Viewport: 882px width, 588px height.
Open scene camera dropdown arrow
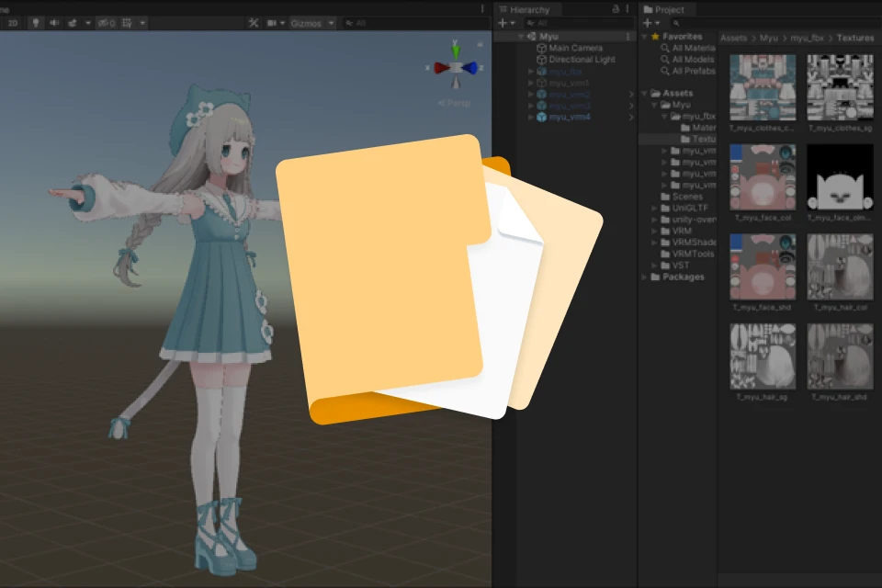click(x=282, y=23)
